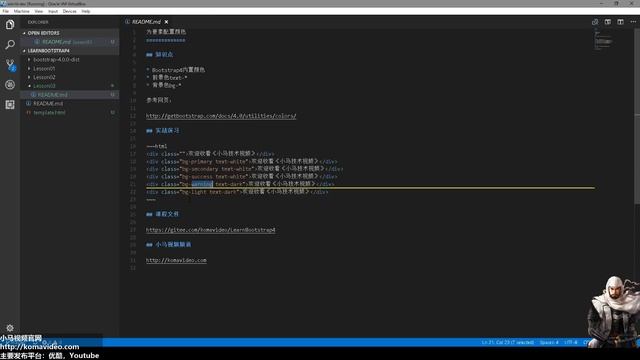The image size is (640, 360).
Task: Open changes icon in editor title bar
Action: click(595, 22)
